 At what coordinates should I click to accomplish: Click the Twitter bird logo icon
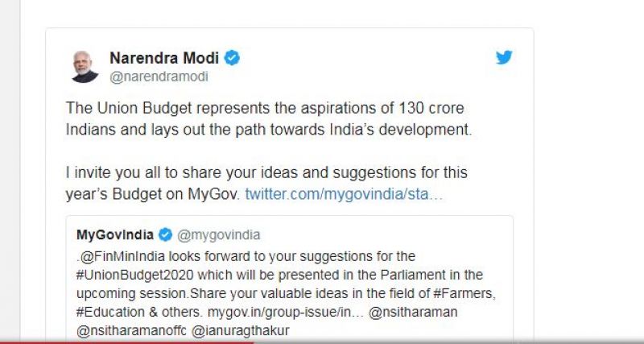pyautogui.click(x=504, y=58)
